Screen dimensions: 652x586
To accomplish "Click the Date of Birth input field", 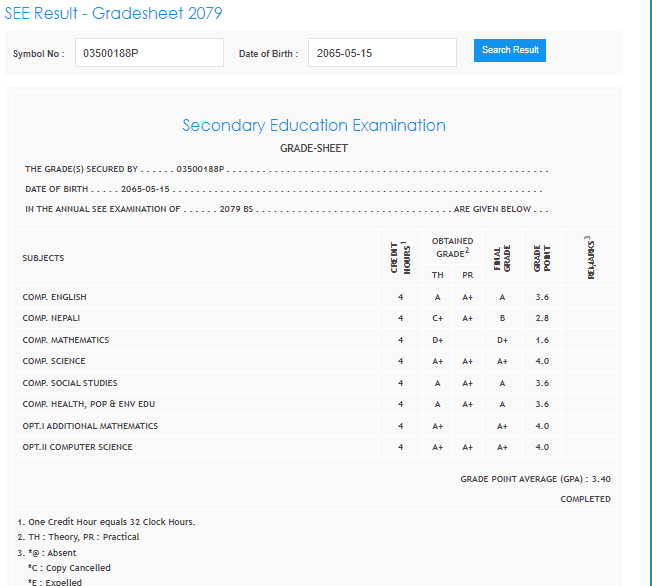I will click(381, 53).
